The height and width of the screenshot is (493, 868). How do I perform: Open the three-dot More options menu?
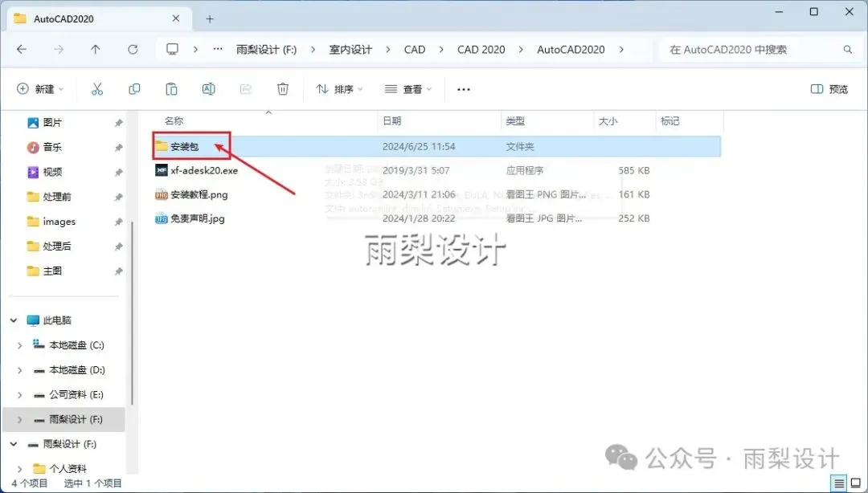(x=464, y=89)
